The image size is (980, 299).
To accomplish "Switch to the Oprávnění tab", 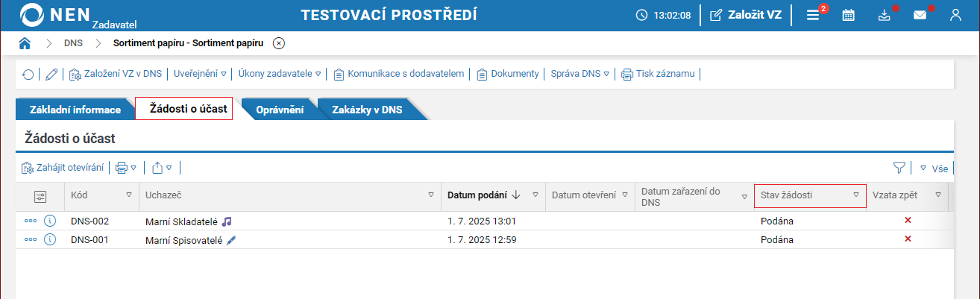I will 279,110.
